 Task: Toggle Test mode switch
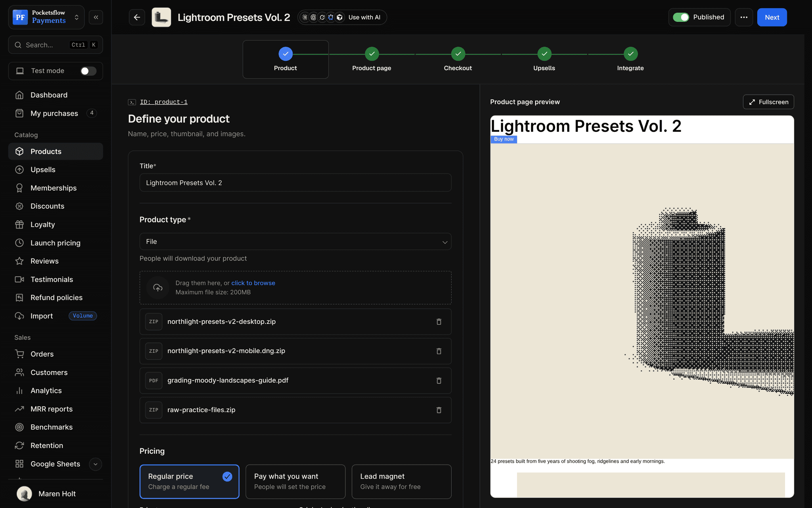pos(88,71)
